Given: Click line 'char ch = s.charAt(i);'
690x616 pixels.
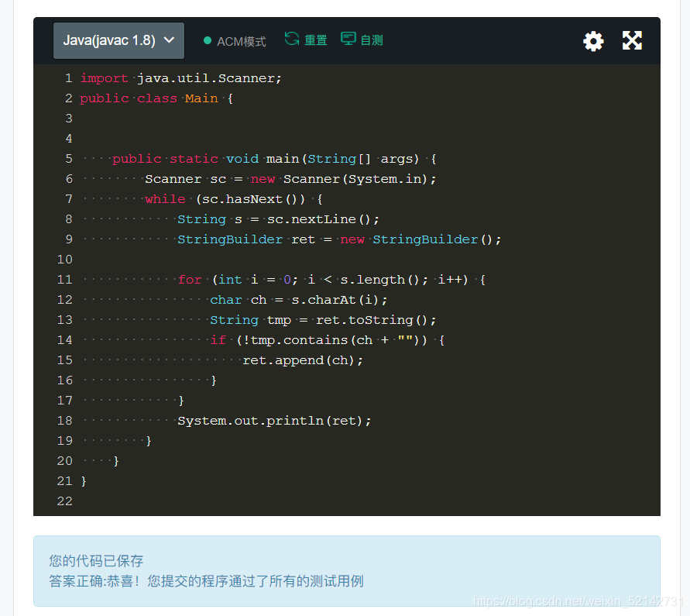Looking at the screenshot, I should pos(298,300).
